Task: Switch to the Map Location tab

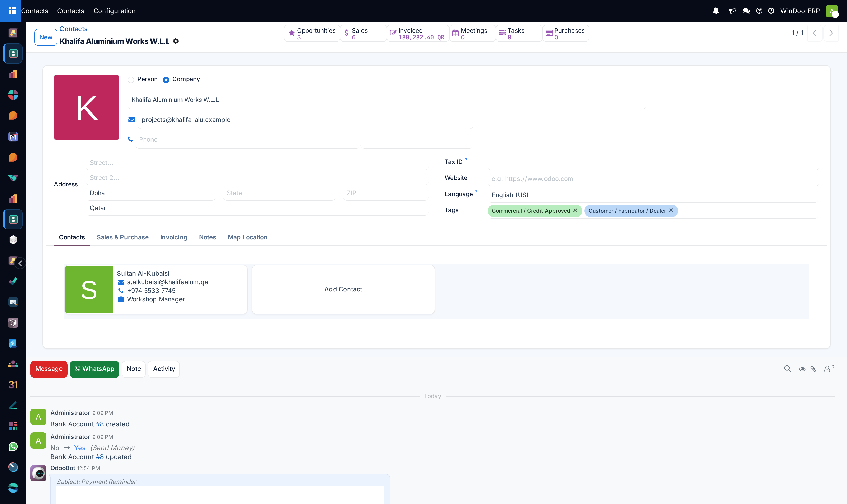Action: point(248,237)
